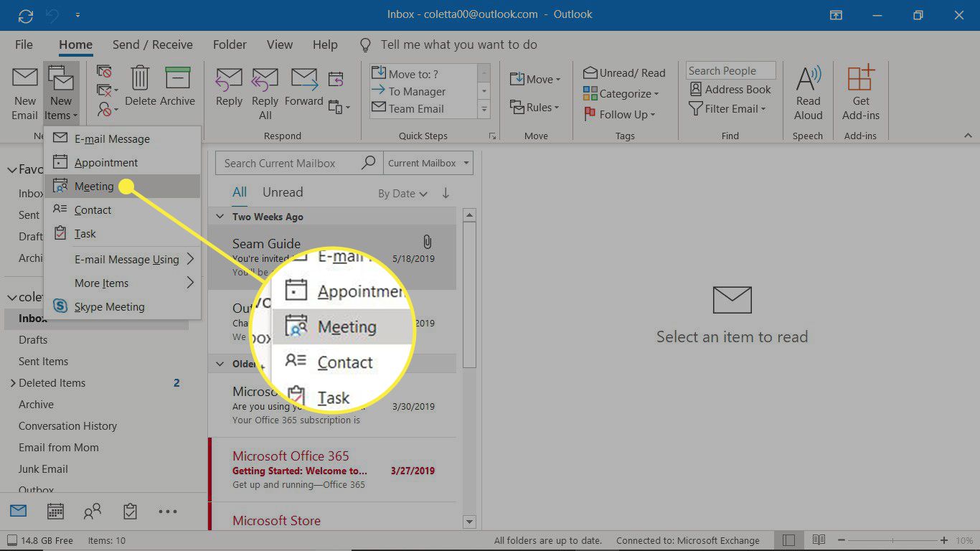Image resolution: width=980 pixels, height=551 pixels.
Task: Switch to the Folder tab
Action: tap(230, 44)
